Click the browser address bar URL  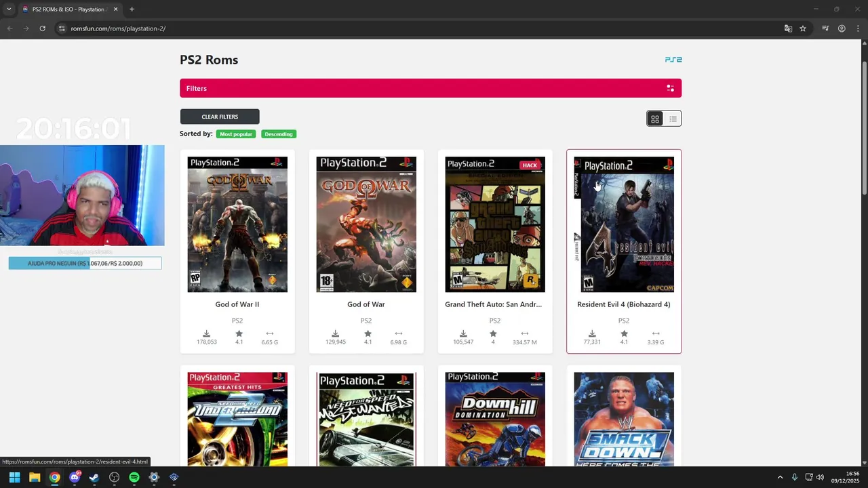point(118,28)
